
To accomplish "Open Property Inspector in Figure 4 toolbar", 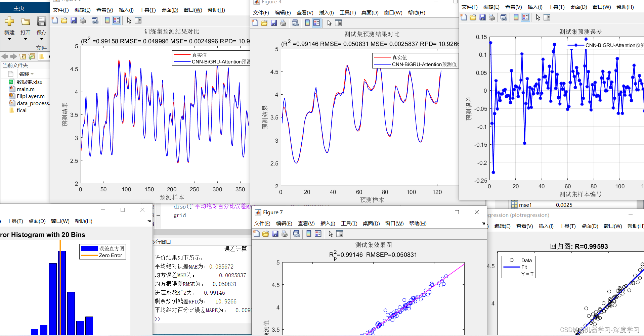I will (338, 23).
